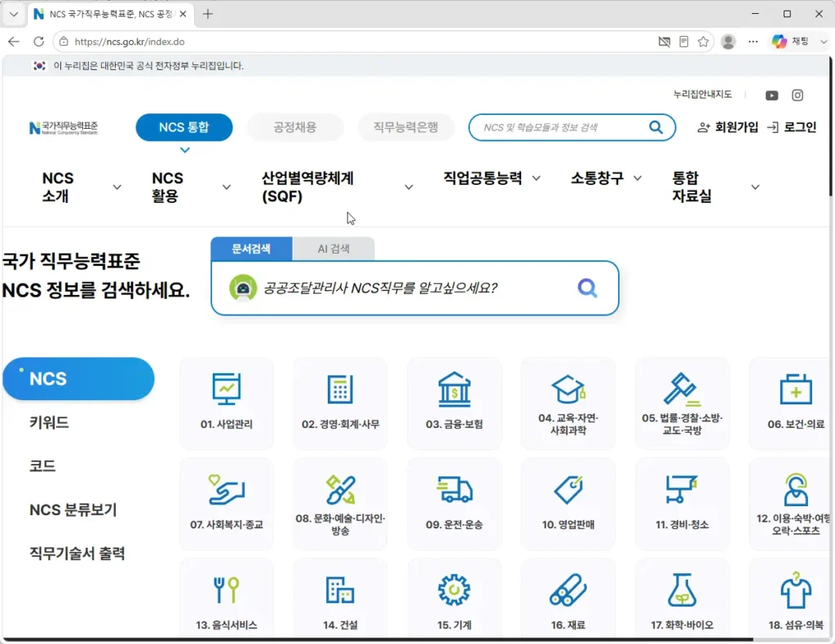835x644 pixels.
Task: Open the NCS 소개 menu label
Action: tap(58, 187)
